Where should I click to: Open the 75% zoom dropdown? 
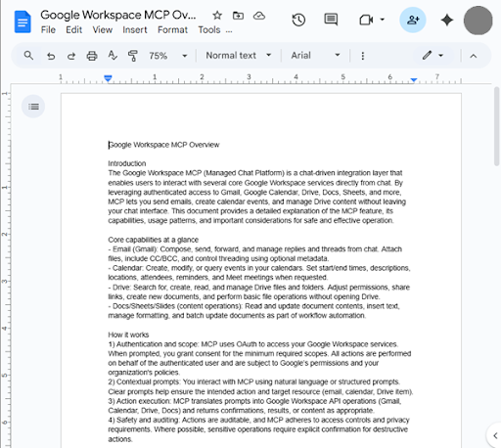click(168, 56)
